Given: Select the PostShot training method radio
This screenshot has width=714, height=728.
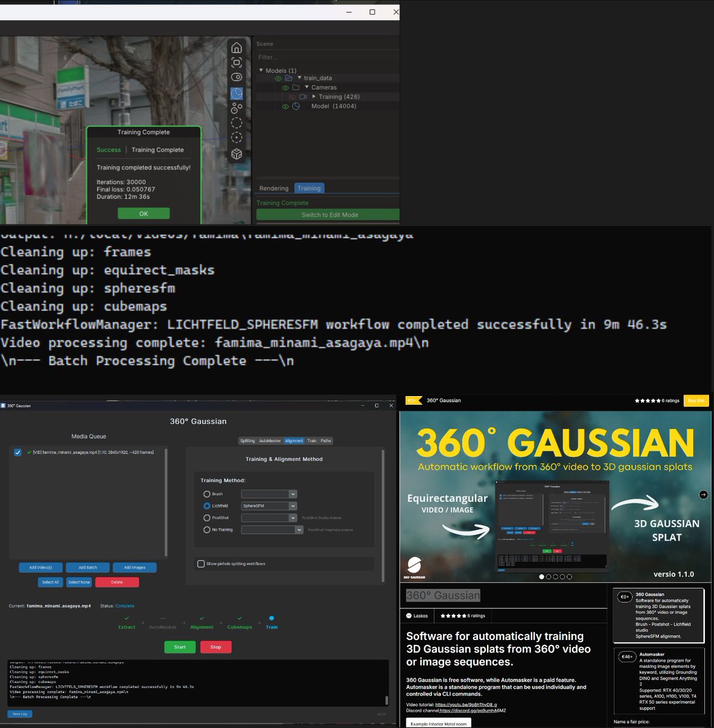Looking at the screenshot, I should point(207,517).
